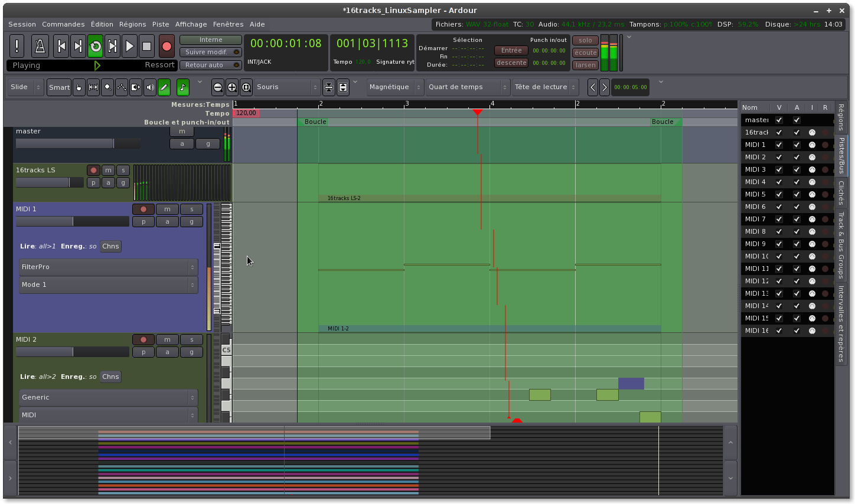Toggle the metronome click button
This screenshot has height=504, width=855.
point(40,46)
